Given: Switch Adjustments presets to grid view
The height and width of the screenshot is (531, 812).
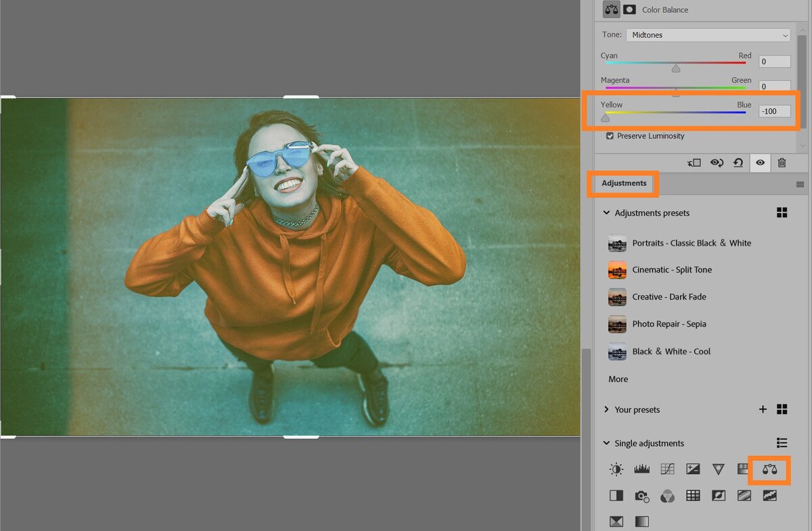Looking at the screenshot, I should (782, 213).
